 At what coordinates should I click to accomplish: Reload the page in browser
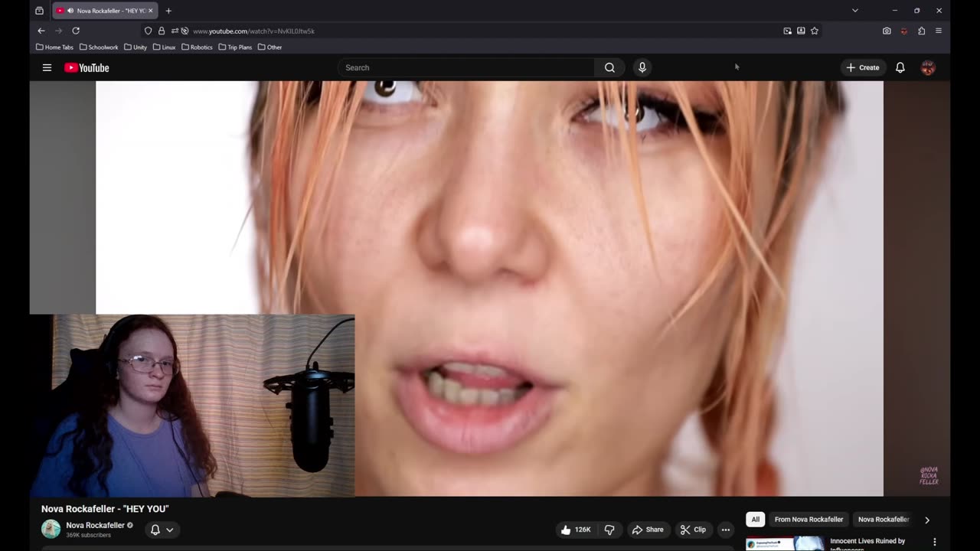(76, 31)
